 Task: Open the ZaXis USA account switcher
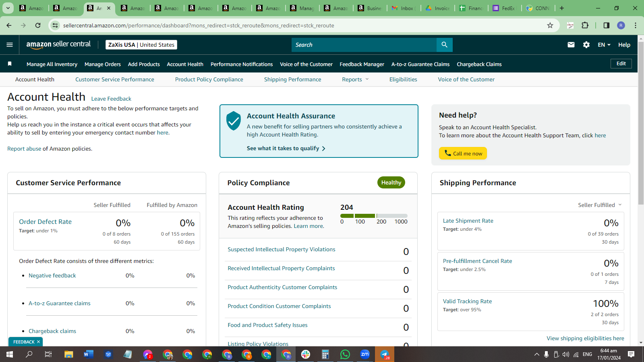click(x=141, y=45)
